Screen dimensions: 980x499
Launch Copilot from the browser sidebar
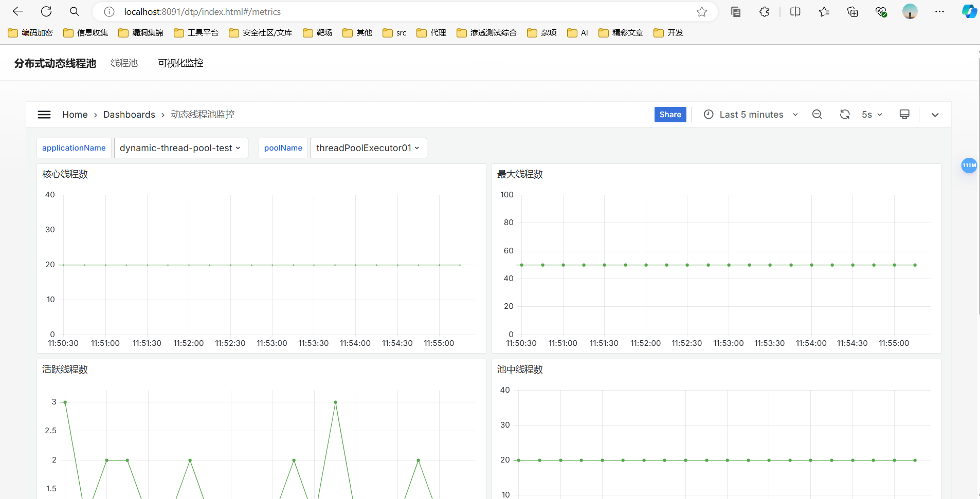pyautogui.click(x=969, y=12)
